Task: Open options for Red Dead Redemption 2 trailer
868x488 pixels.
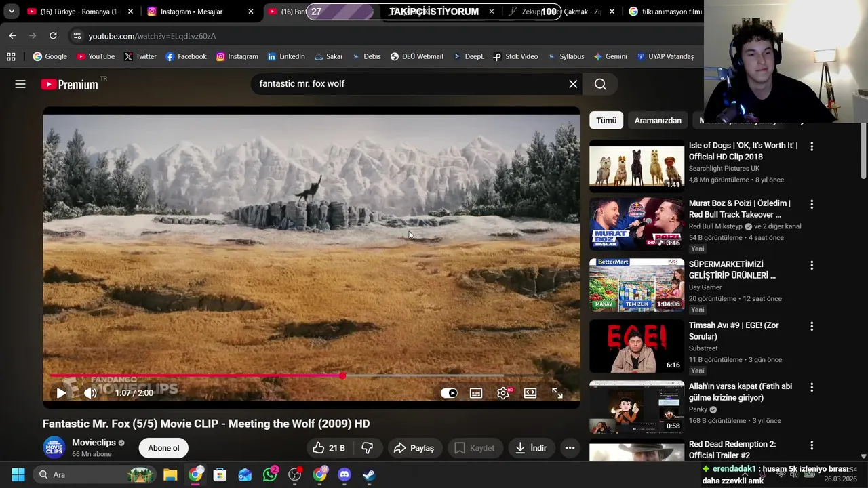Action: (x=812, y=445)
